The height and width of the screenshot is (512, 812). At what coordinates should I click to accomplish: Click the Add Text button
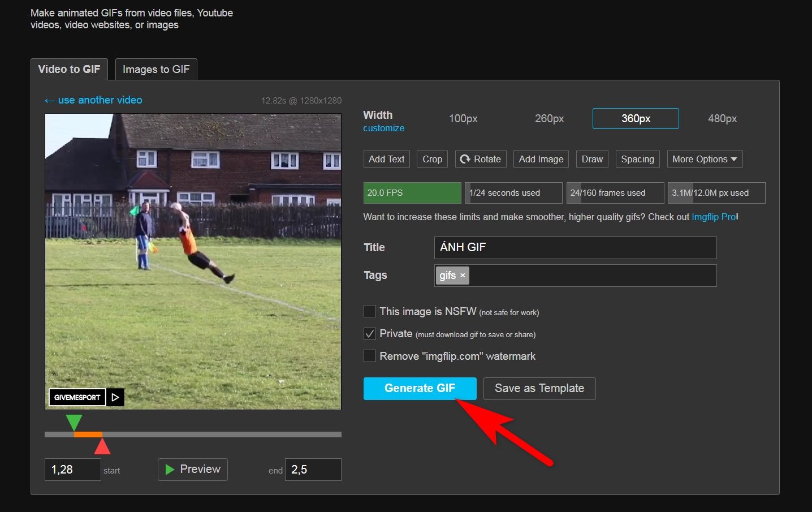pyautogui.click(x=387, y=159)
